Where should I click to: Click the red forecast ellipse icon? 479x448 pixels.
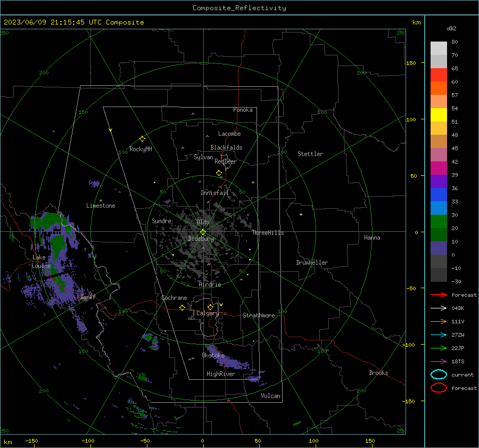439,388
